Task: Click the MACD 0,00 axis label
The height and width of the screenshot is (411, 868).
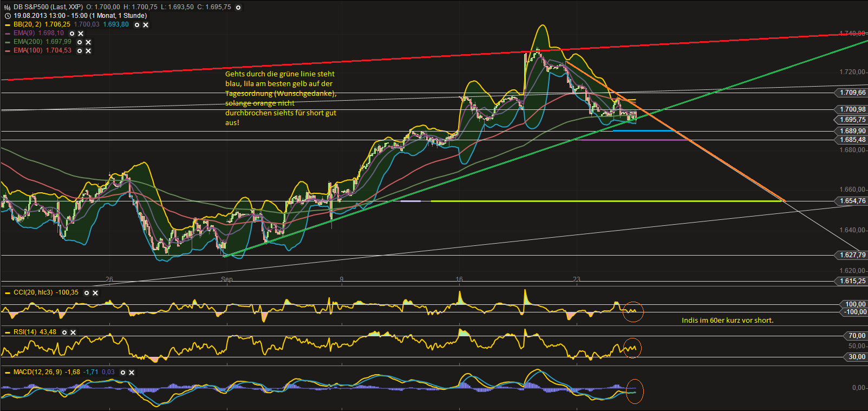Action: click(859, 388)
